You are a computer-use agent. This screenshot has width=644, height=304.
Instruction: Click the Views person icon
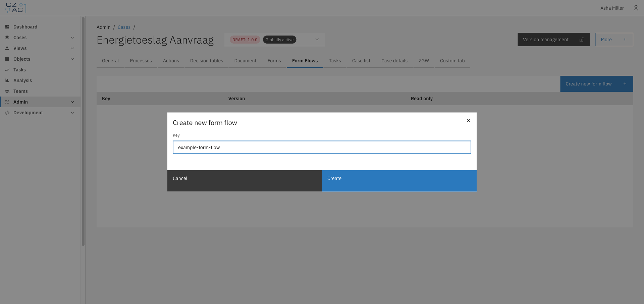coord(7,48)
